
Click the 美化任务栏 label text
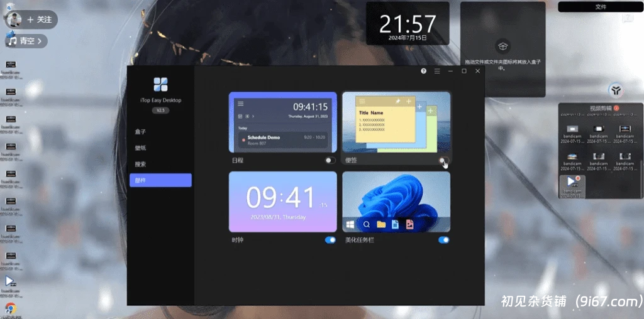[360, 240]
